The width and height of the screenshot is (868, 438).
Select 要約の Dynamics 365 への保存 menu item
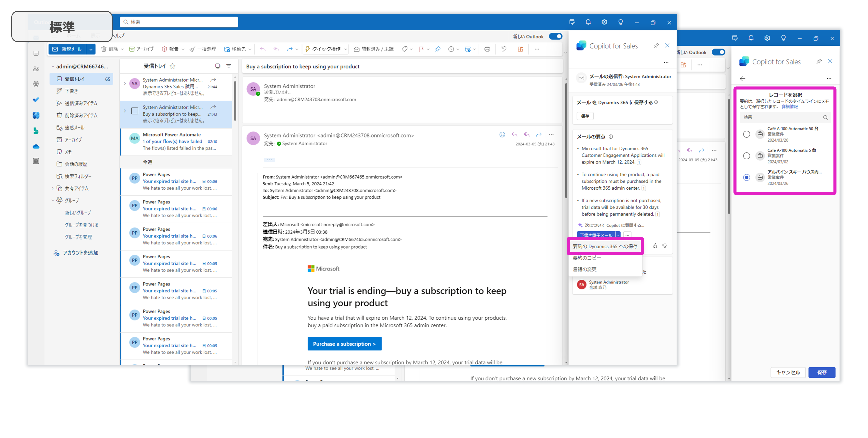605,246
